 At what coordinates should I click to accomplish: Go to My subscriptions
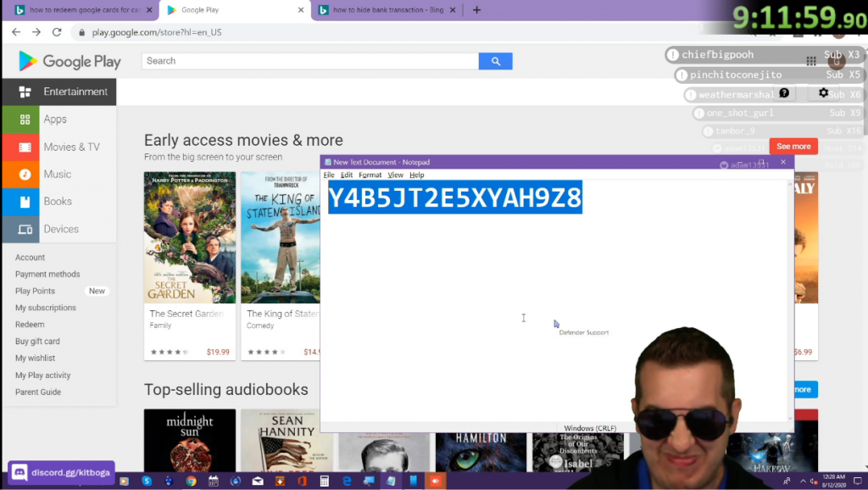tap(46, 308)
